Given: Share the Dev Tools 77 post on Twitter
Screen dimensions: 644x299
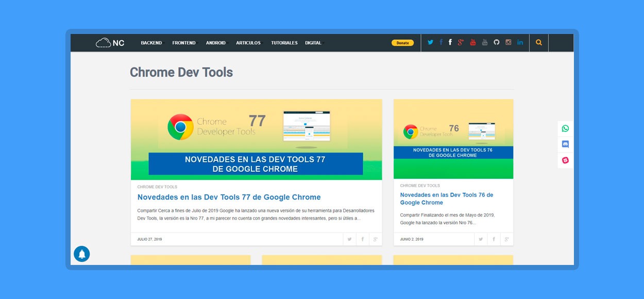Looking at the screenshot, I should 349,239.
